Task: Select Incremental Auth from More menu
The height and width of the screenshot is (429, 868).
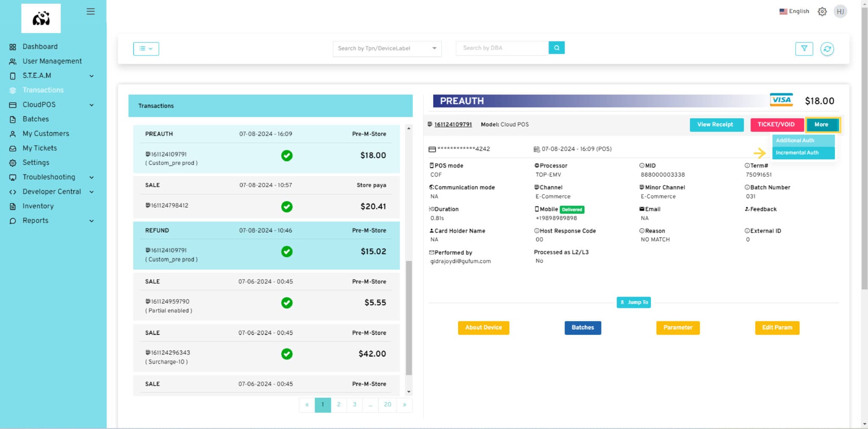Action: (x=803, y=153)
